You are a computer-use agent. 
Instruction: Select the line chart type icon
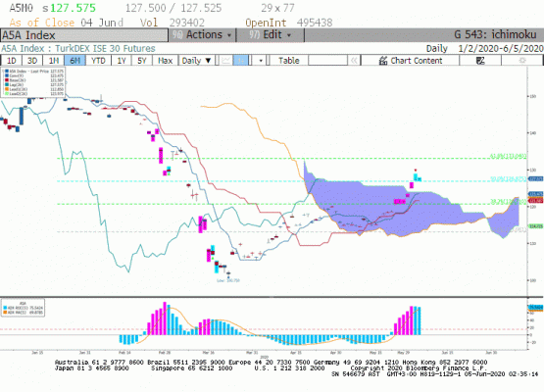(225, 61)
